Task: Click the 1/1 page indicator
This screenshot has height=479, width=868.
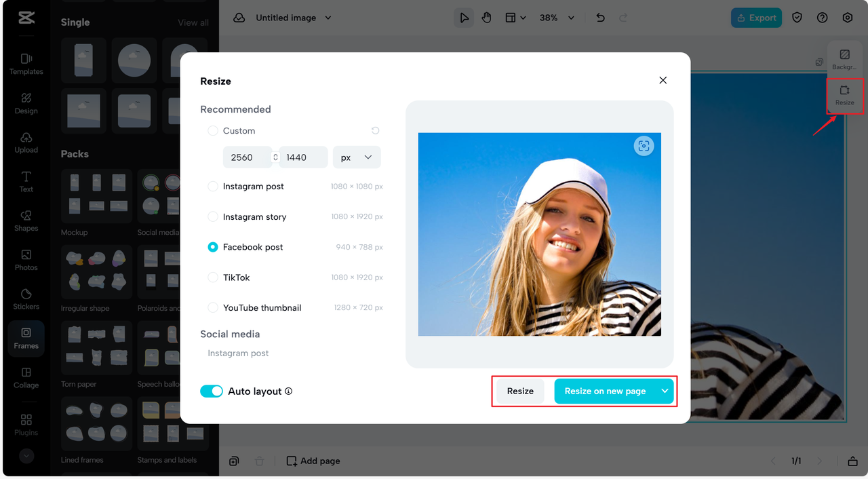Action: pyautogui.click(x=796, y=461)
